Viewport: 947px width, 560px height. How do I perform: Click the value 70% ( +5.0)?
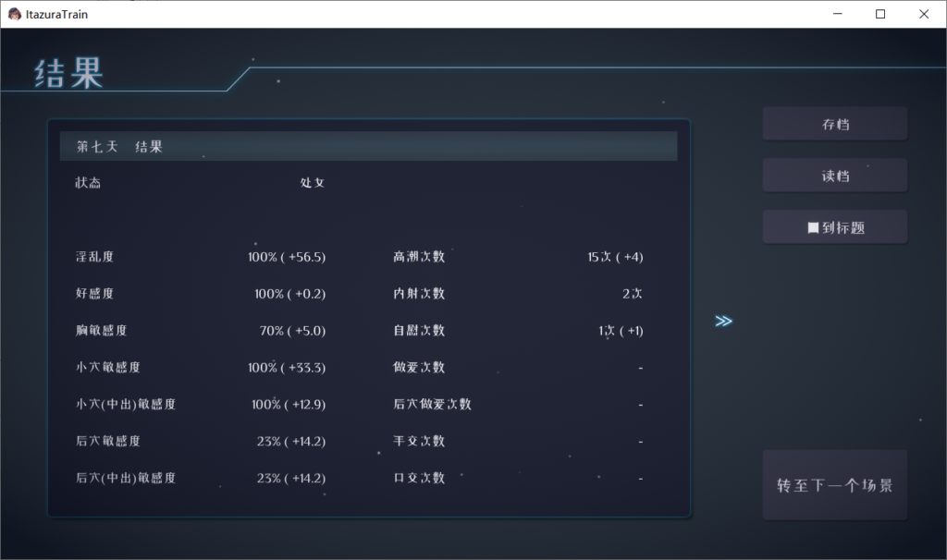pos(292,331)
